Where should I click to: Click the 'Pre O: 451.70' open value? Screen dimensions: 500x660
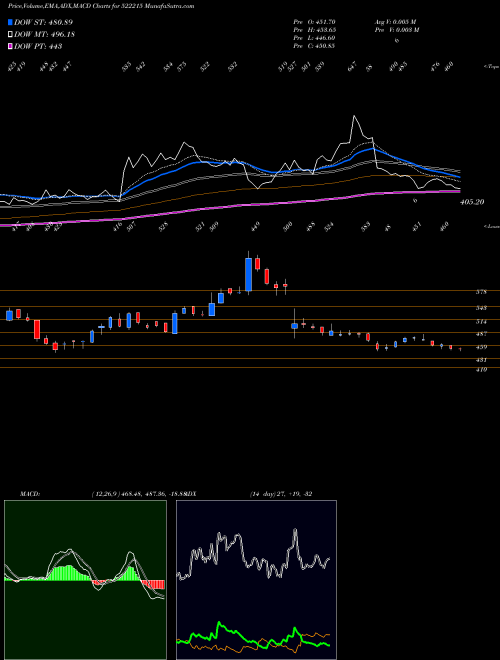(314, 22)
